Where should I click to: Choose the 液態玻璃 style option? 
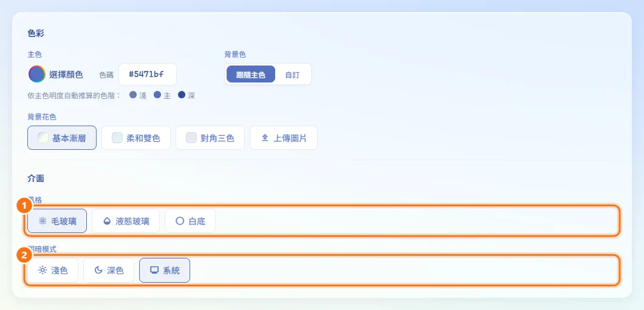click(126, 221)
